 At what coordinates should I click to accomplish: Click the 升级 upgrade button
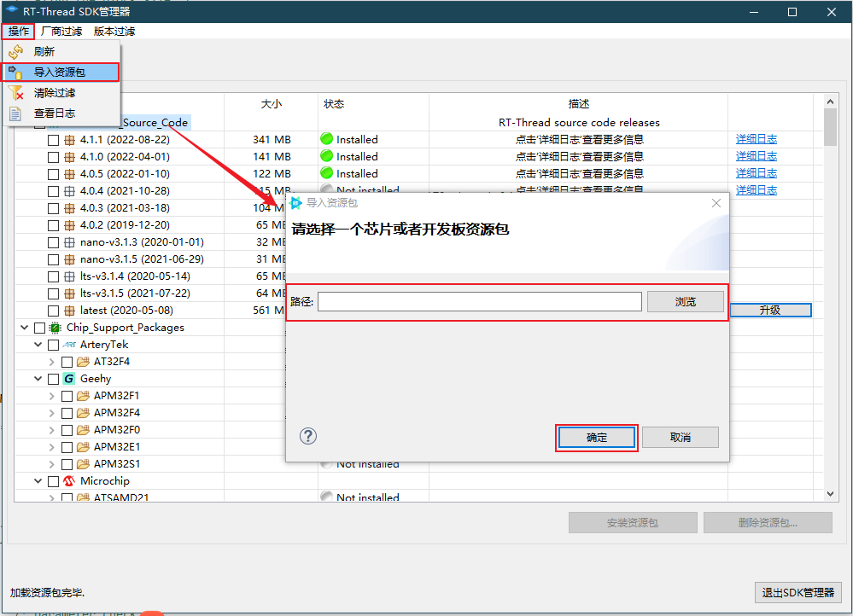click(x=770, y=310)
